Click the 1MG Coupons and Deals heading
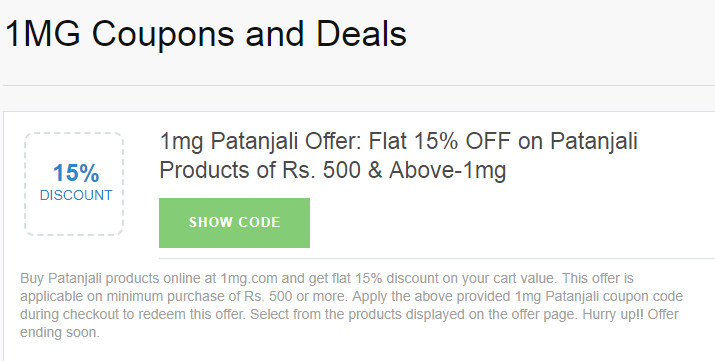The width and height of the screenshot is (715, 361). click(x=206, y=34)
